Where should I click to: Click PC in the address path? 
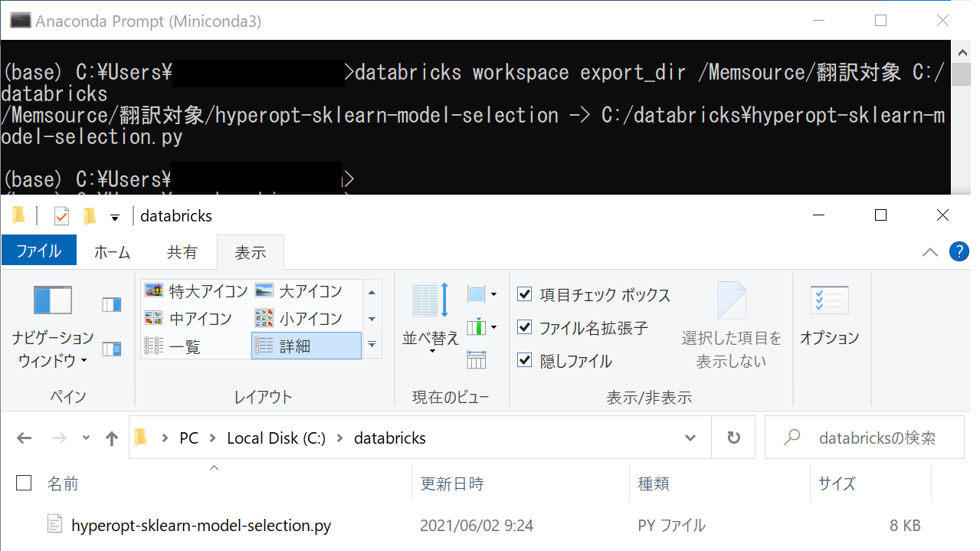(188, 438)
